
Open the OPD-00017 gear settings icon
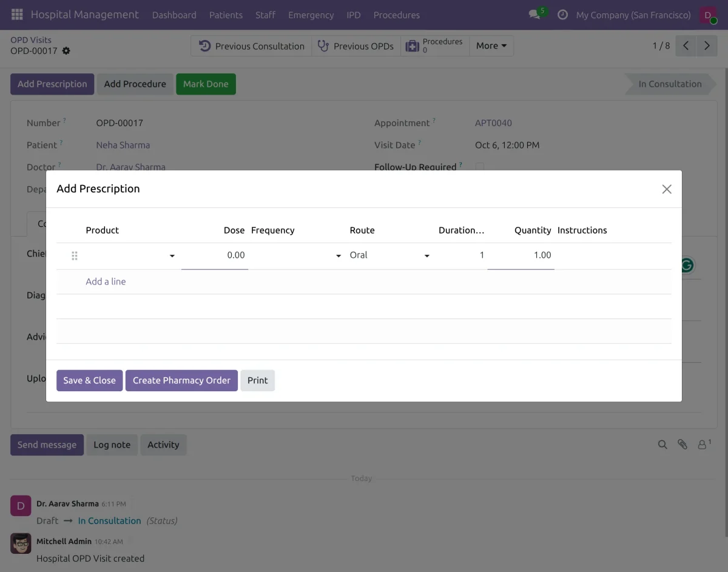pyautogui.click(x=66, y=51)
